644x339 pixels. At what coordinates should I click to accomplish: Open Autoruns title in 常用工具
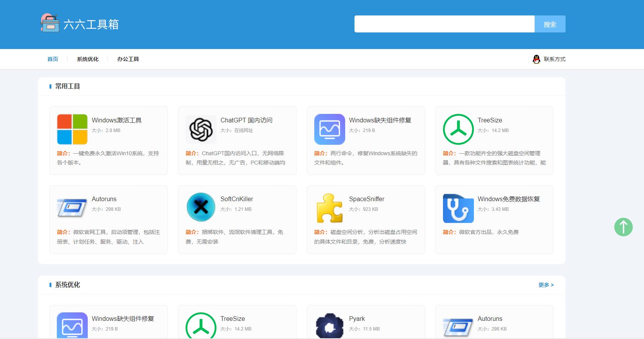(x=104, y=199)
